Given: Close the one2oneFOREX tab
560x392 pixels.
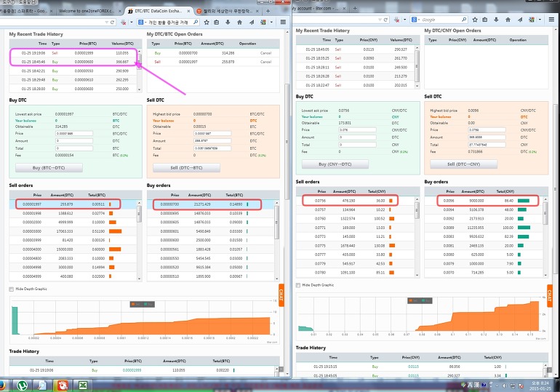Looking at the screenshot, I should tap(120, 11).
